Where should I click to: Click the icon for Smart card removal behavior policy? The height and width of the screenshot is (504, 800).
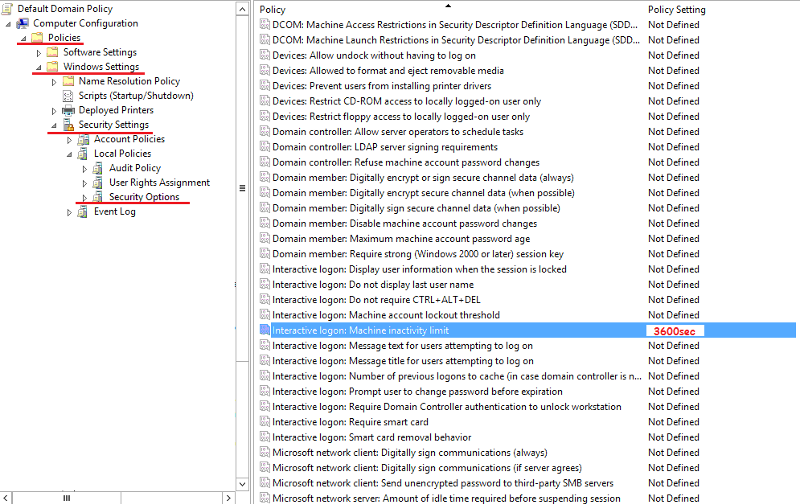click(265, 437)
